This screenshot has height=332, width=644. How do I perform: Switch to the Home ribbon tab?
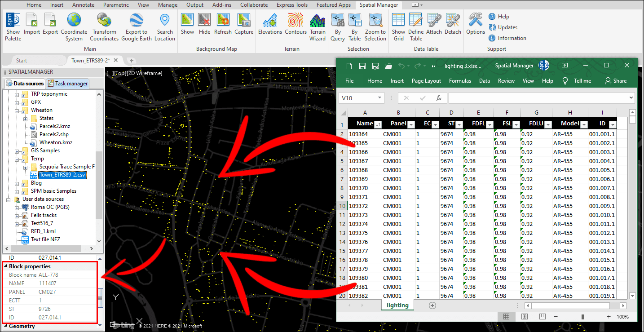[x=34, y=5]
